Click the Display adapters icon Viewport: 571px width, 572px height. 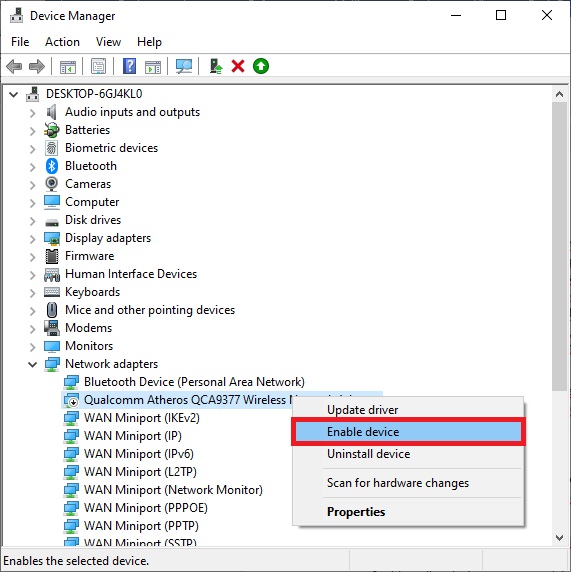click(52, 238)
